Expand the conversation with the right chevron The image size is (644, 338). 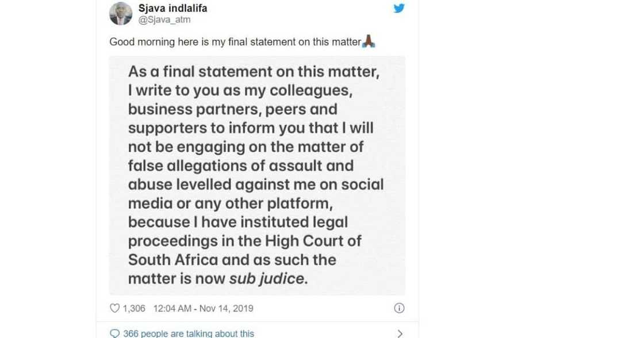coord(399,332)
